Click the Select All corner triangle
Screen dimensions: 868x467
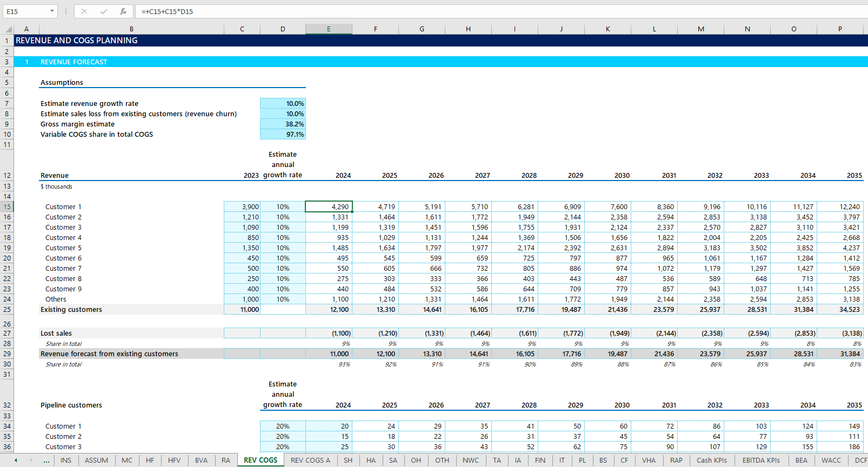9,29
